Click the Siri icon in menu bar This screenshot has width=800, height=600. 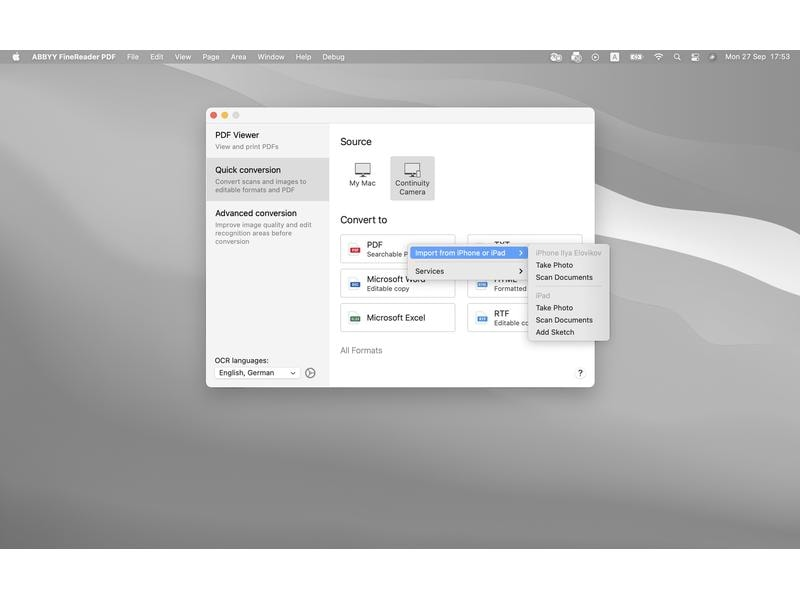(712, 57)
